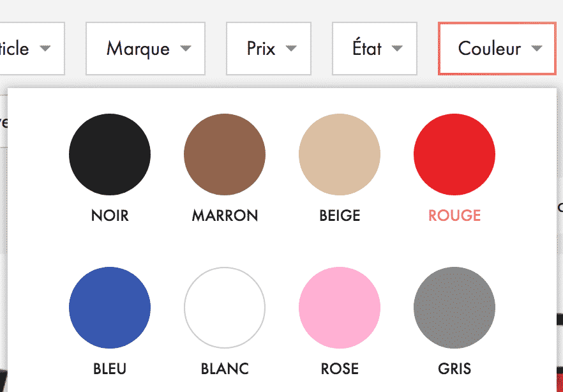The height and width of the screenshot is (392, 563).
Task: Select the MARRON brown color swatch
Action: point(224,154)
